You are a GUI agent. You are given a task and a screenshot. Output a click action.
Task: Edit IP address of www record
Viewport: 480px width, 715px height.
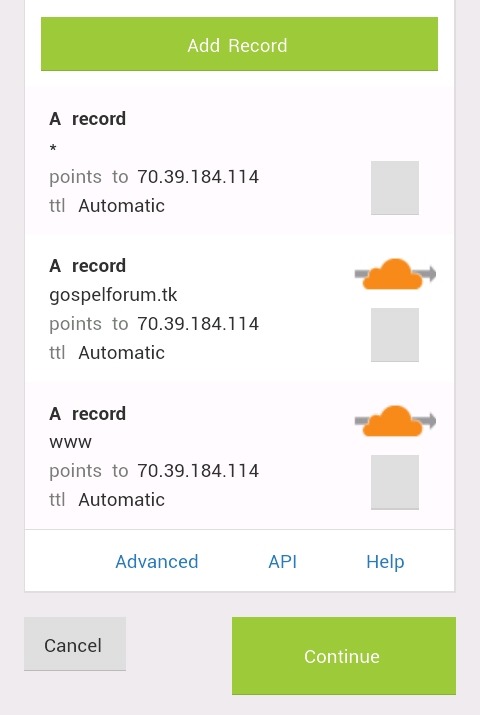pos(198,471)
